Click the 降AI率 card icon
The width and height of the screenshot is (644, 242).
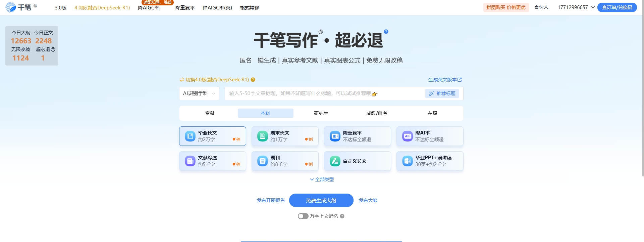coord(408,136)
